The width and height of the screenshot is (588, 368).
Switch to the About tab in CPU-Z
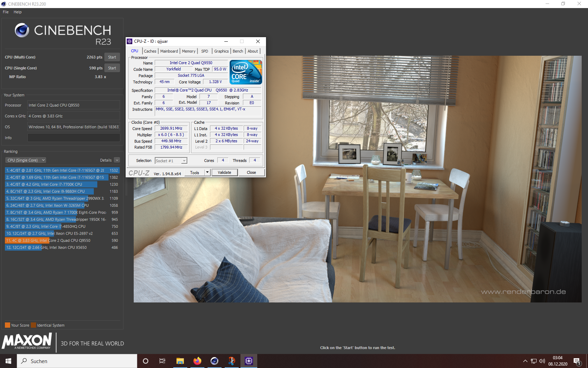point(253,51)
